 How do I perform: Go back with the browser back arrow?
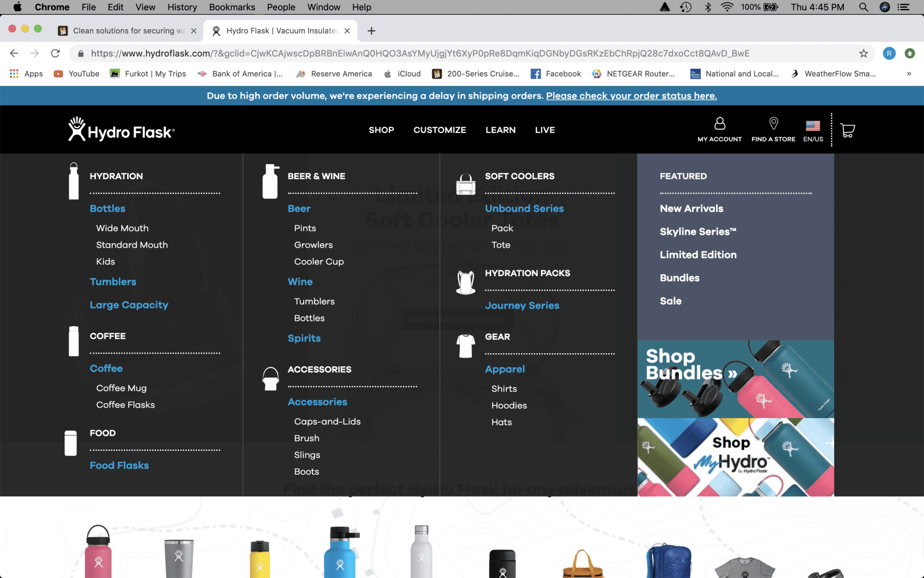pos(14,53)
